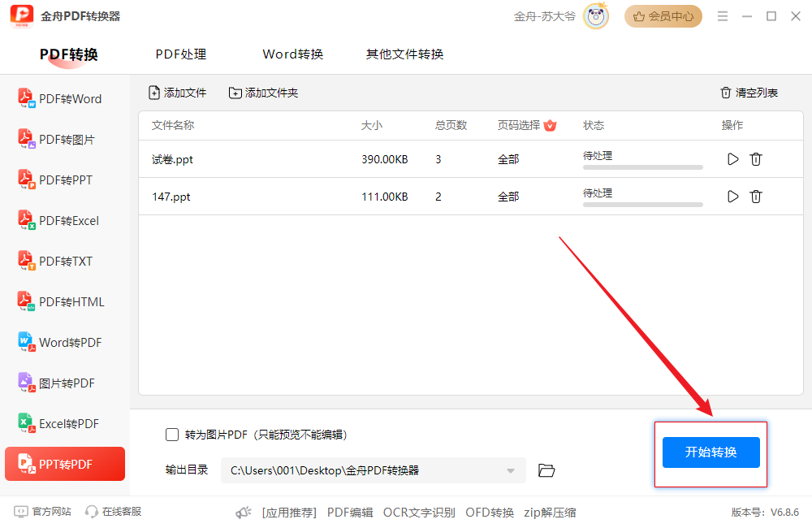Select PDF转HTML in the sidebar
The width and height of the screenshot is (812, 528).
(x=65, y=301)
